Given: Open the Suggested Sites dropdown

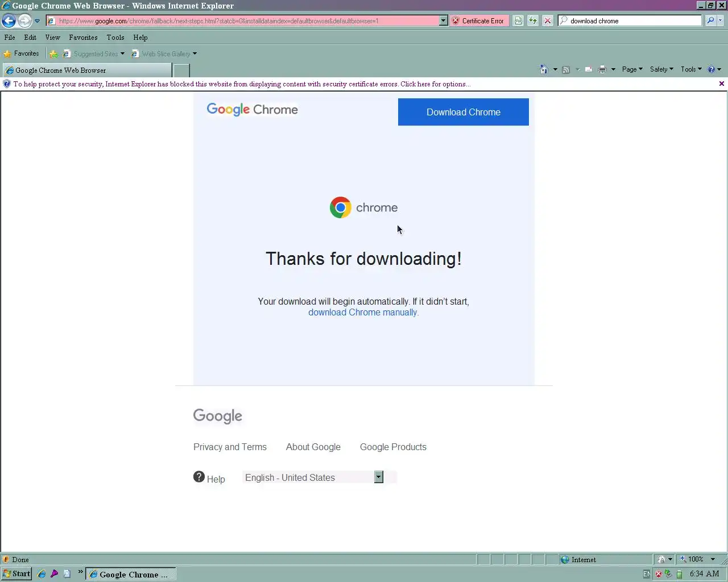Looking at the screenshot, I should 94,54.
